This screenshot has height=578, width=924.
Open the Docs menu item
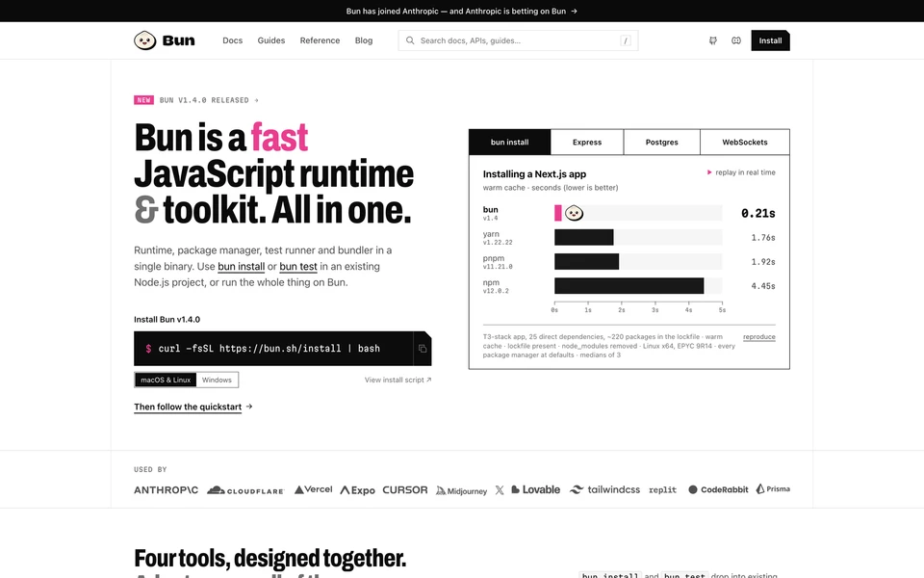pos(233,40)
